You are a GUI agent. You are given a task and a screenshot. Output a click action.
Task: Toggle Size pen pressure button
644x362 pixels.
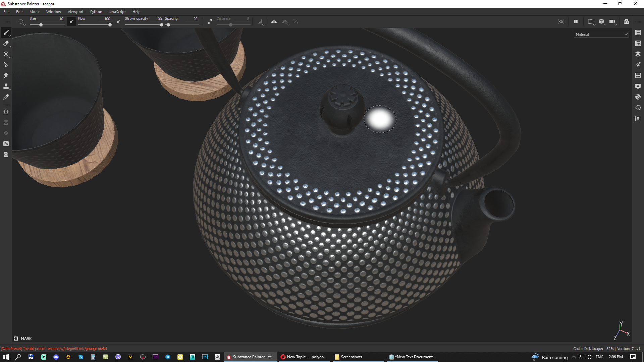[x=71, y=22]
